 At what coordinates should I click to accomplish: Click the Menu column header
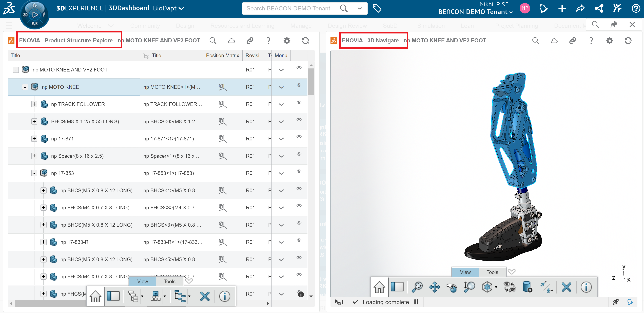[281, 56]
